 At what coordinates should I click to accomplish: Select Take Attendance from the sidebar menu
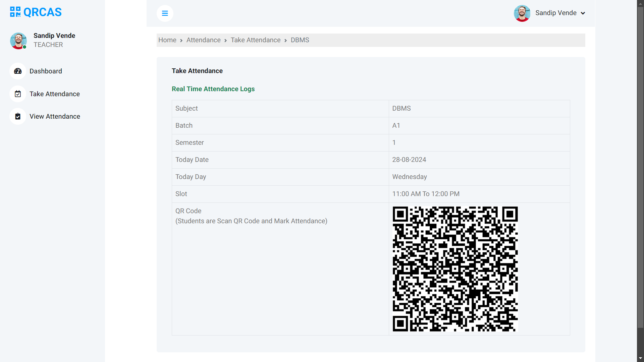55,94
